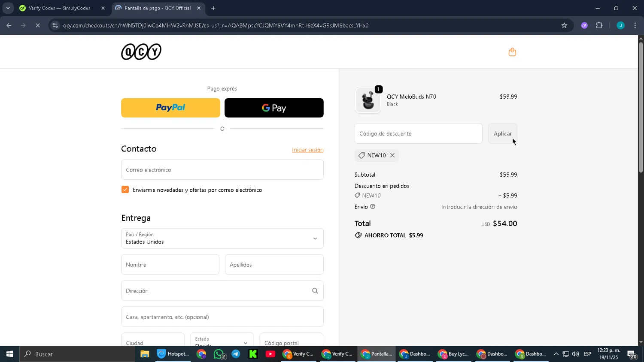Open the notification center icon

click(x=632, y=354)
